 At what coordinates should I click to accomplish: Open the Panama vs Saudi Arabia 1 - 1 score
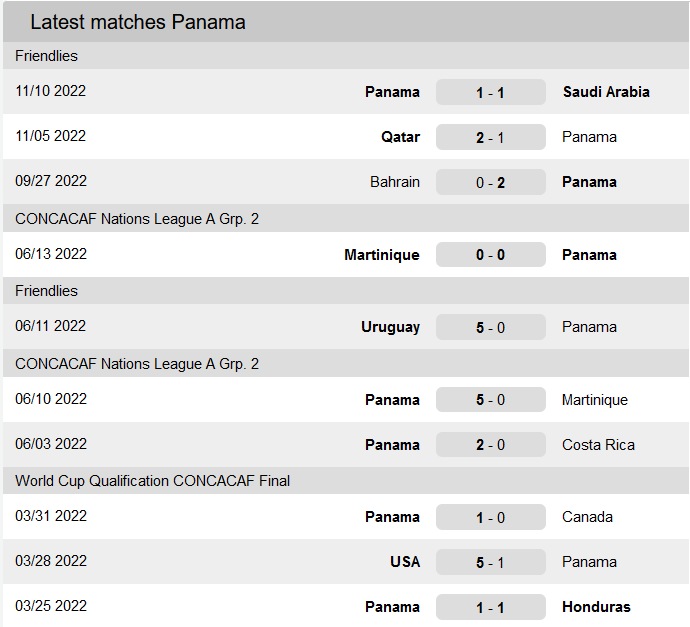[x=490, y=92]
